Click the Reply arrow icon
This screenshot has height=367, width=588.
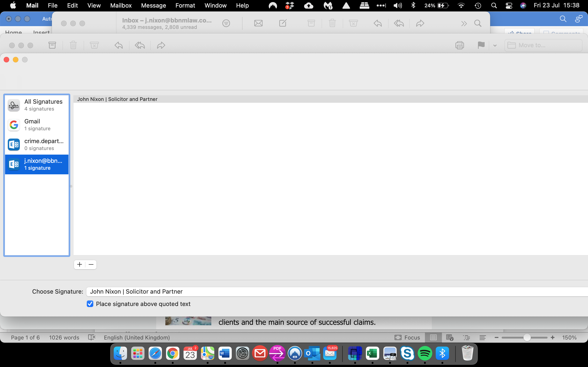pos(119,45)
